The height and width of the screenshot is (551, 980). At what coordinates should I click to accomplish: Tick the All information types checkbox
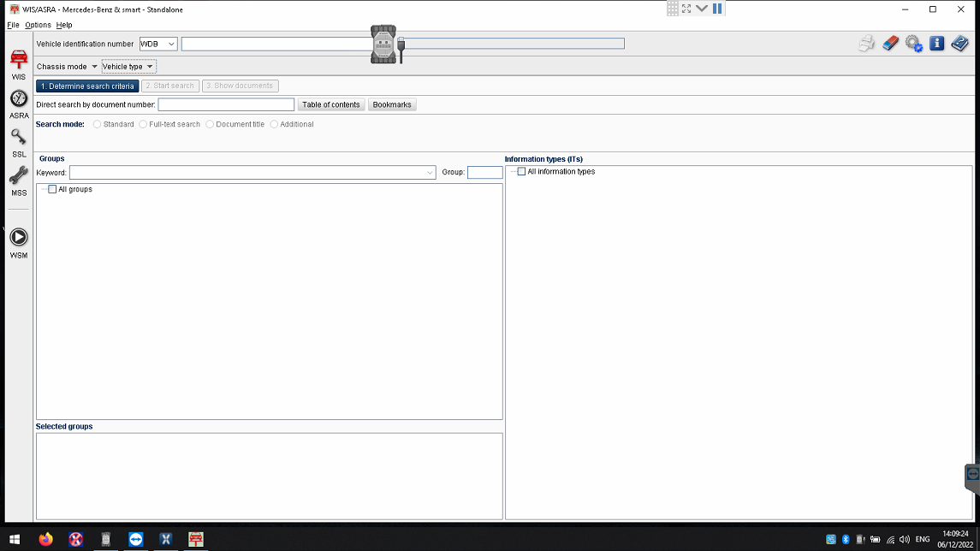[x=521, y=172]
